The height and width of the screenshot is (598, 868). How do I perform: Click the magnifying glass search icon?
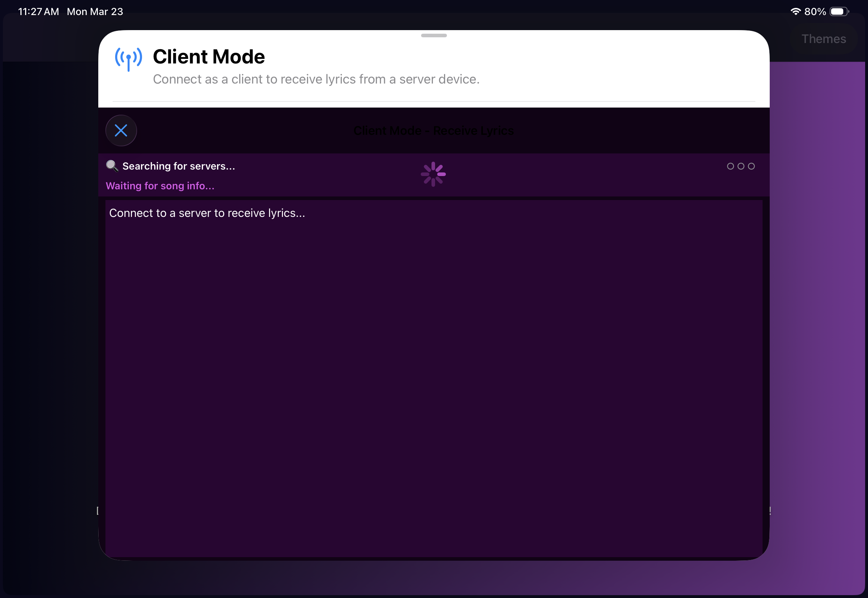112,166
